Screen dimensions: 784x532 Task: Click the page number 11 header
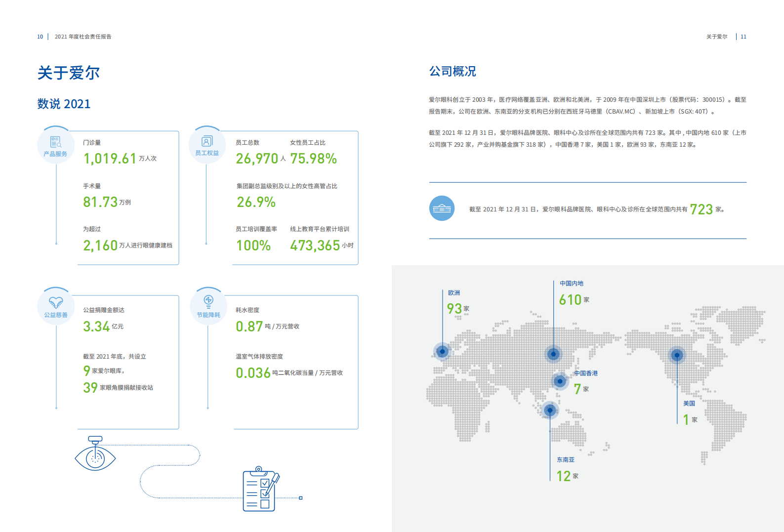coord(743,37)
